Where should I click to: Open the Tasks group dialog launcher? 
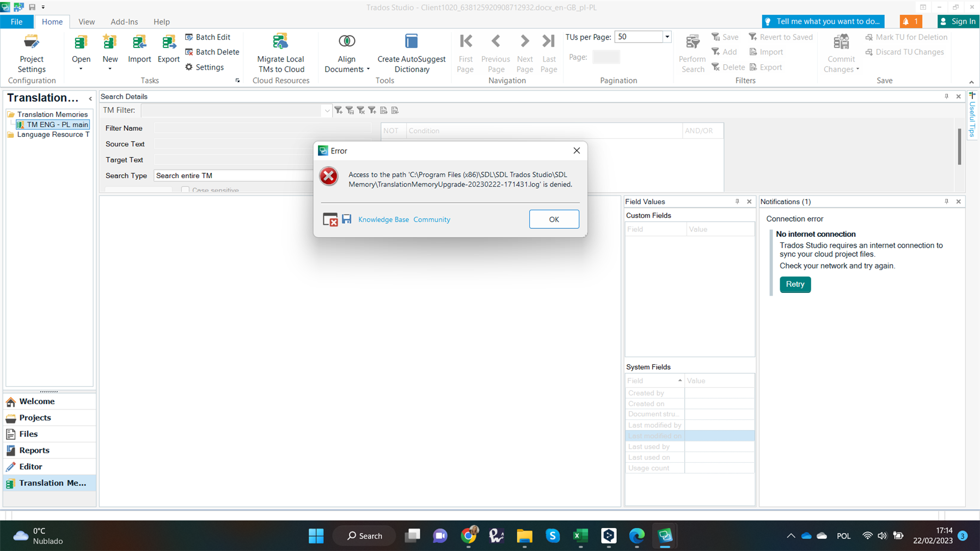(x=237, y=81)
